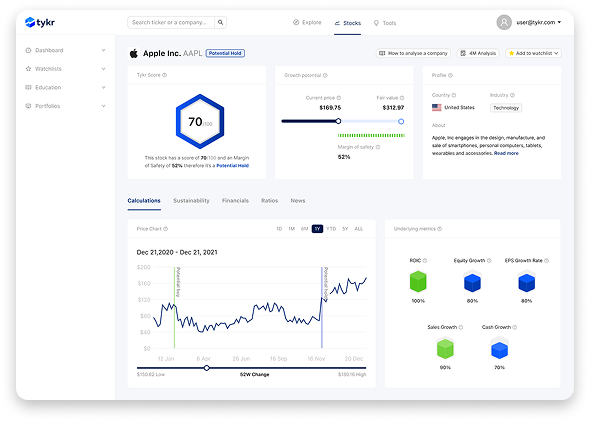Click the Cash Growth info icon
The width and height of the screenshot is (590, 422).
pyautogui.click(x=515, y=327)
